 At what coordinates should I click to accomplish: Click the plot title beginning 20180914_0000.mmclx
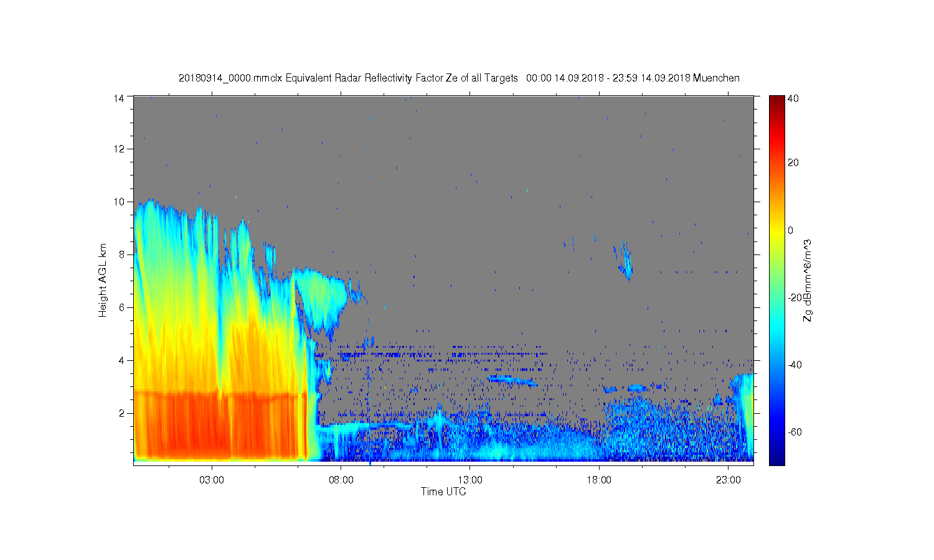[x=459, y=78]
